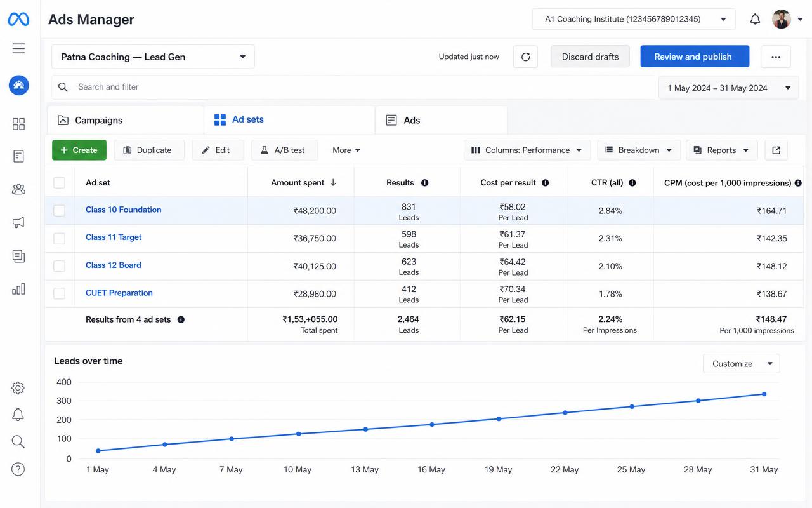Select the blue dashboard gauge sidebar icon
Viewport: 812px width, 508px height.
pos(18,85)
